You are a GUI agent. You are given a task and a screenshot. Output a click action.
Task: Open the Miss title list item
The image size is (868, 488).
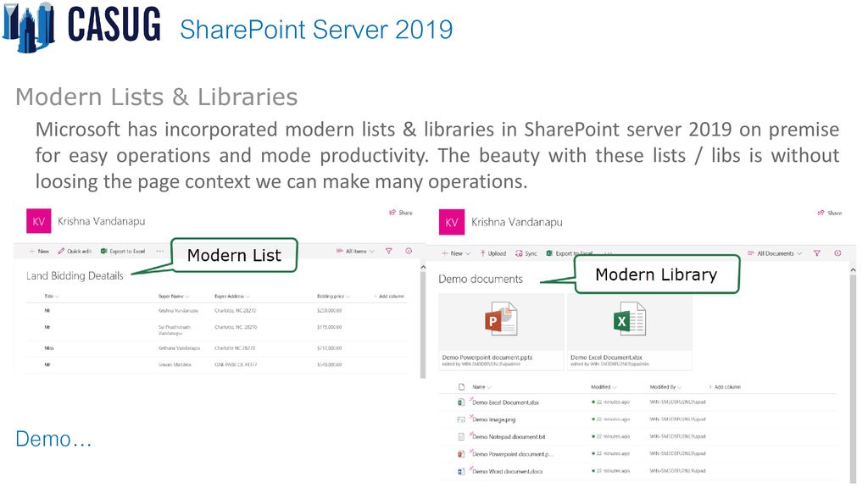click(49, 348)
